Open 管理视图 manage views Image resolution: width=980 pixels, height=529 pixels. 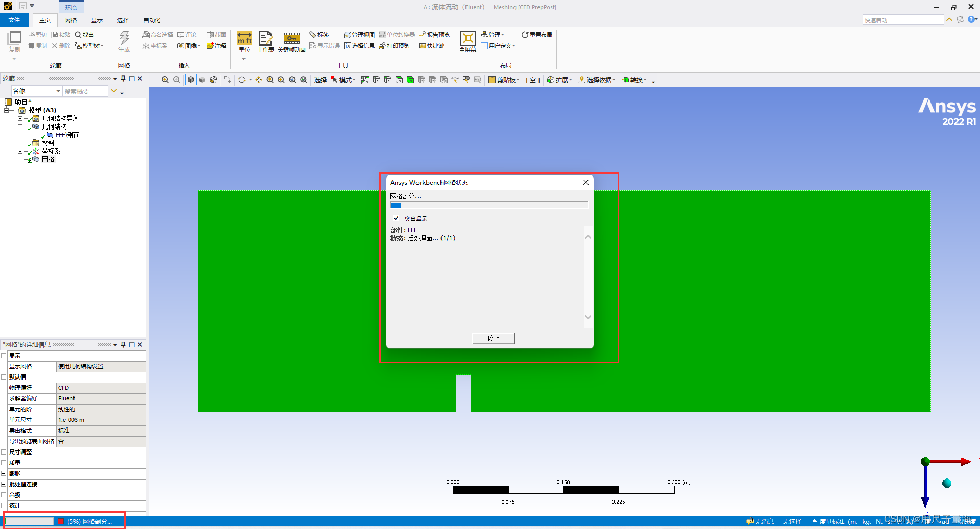[x=359, y=35]
